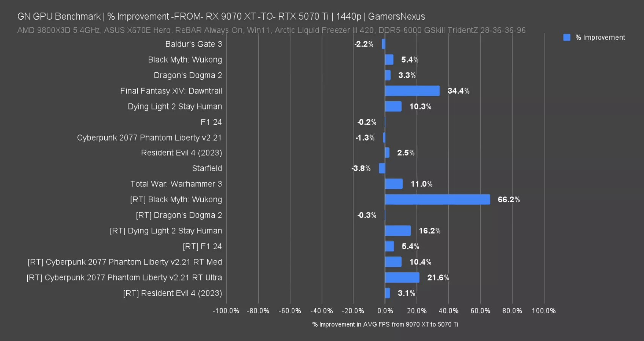The height and width of the screenshot is (341, 644).
Task: Select the 0.0% x-axis tick label
Action: (385, 311)
